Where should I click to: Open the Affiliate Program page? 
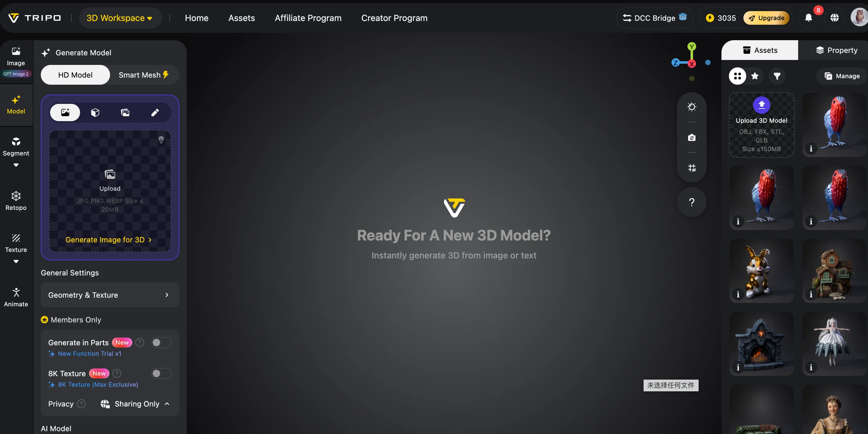[308, 18]
